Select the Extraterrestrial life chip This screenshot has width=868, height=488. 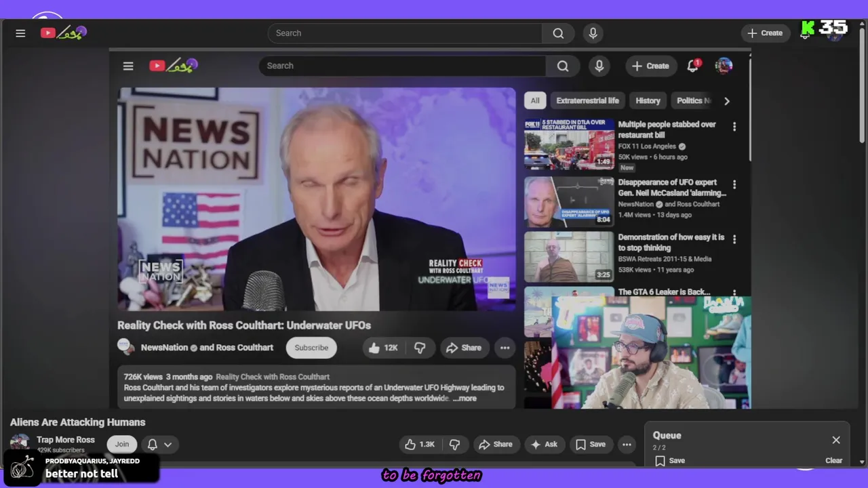(x=587, y=100)
